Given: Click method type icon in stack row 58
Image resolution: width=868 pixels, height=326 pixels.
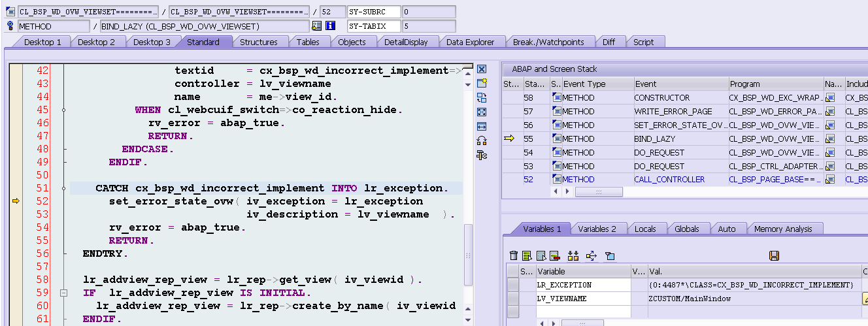Looking at the screenshot, I should [x=557, y=97].
